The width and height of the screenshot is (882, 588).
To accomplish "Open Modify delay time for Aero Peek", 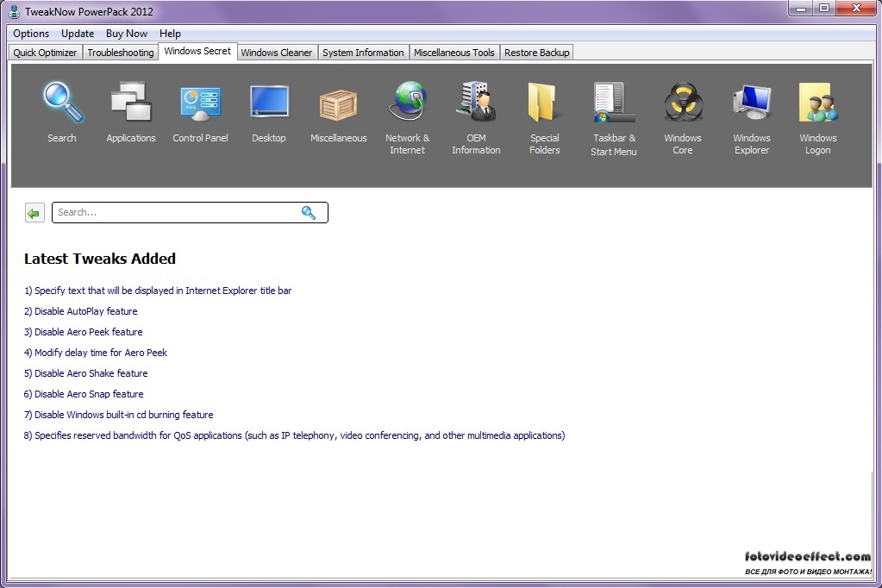I will pyautogui.click(x=96, y=353).
